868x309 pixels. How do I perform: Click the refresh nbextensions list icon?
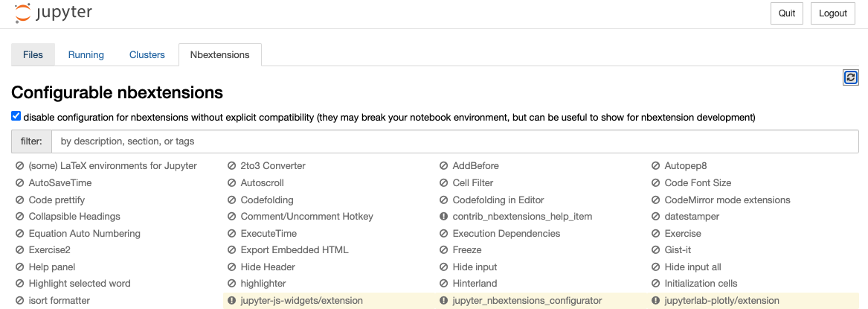click(851, 77)
